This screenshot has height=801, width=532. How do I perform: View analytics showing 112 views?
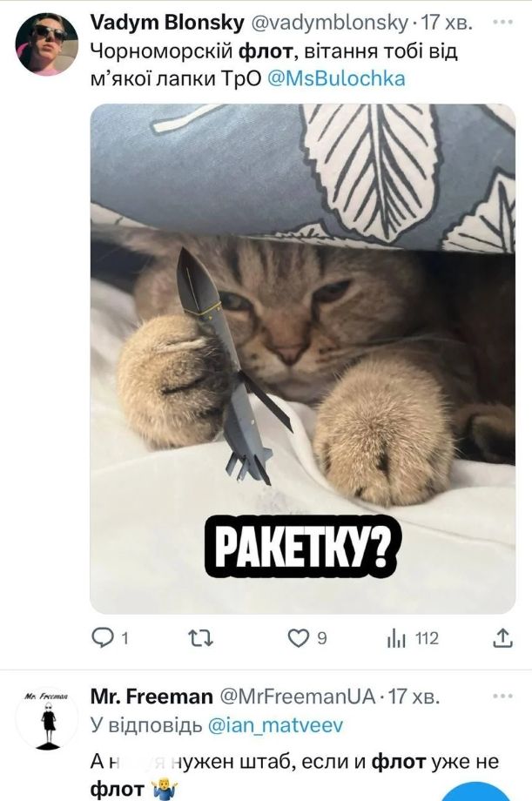[x=412, y=639]
